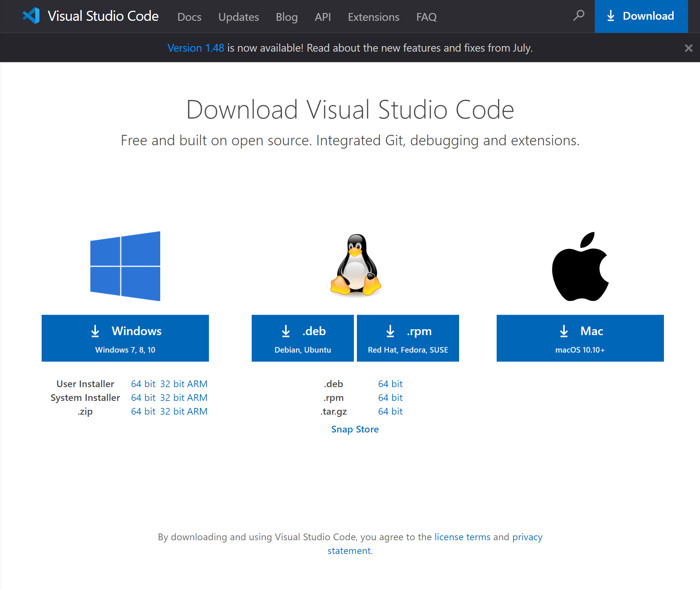Open Extensions in the top navigation

[374, 17]
